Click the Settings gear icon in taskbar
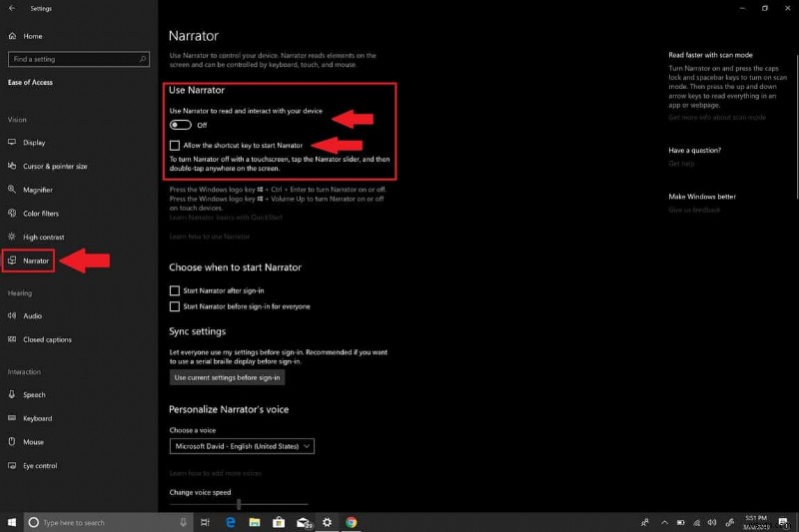Image resolution: width=799 pixels, height=532 pixels. pos(328,522)
